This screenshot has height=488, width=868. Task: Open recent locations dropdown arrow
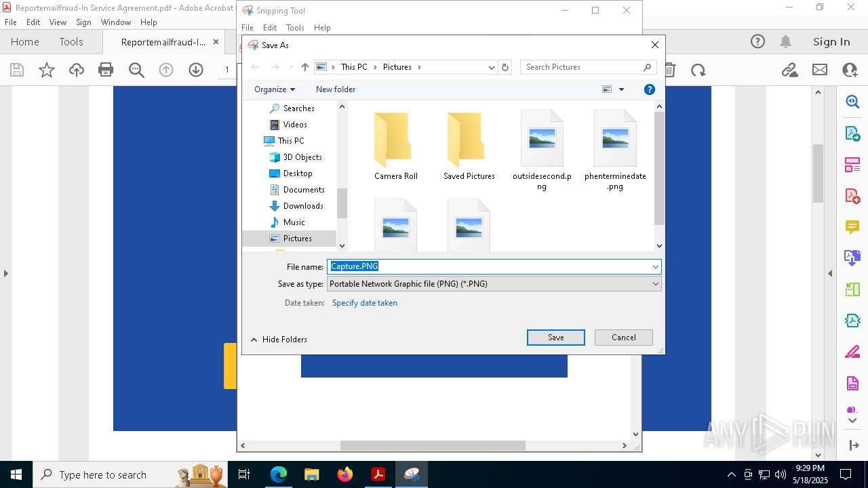pyautogui.click(x=291, y=67)
